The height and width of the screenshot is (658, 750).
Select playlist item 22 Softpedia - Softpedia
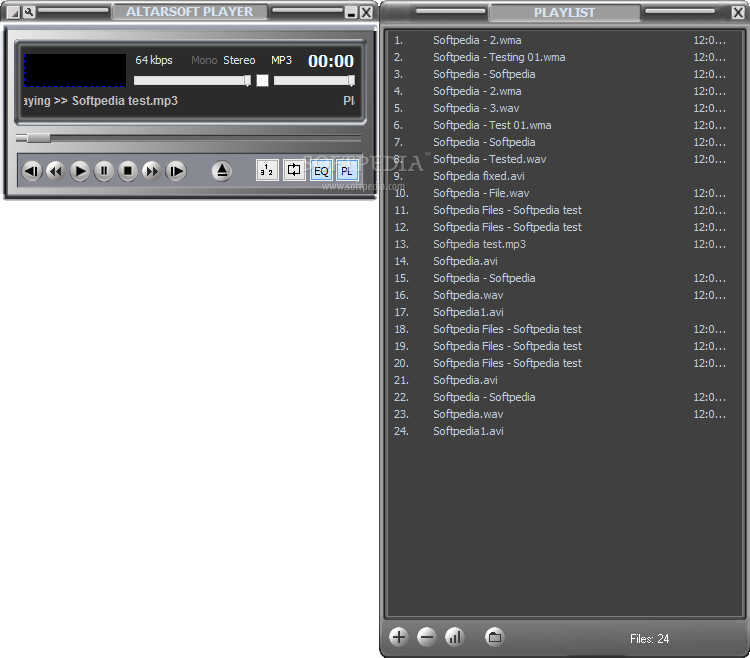(x=564, y=397)
